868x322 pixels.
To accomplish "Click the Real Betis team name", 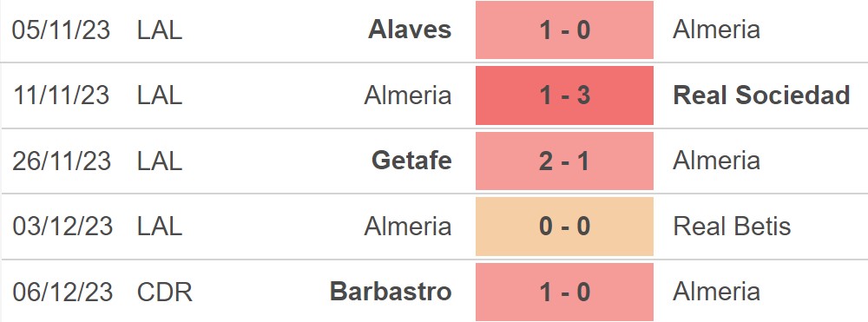I will point(732,227).
